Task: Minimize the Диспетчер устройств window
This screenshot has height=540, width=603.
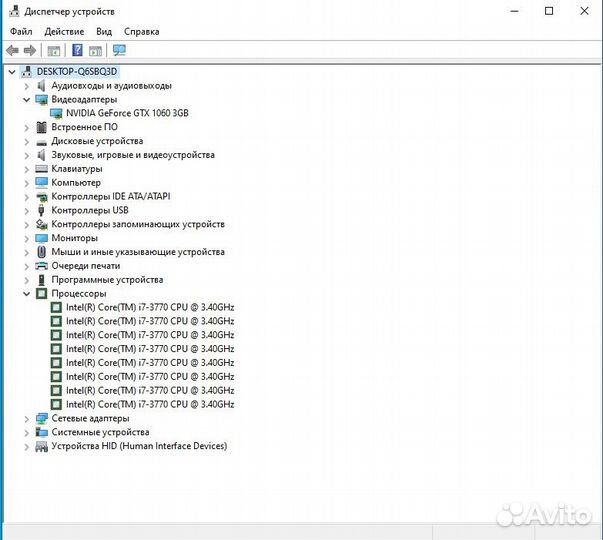Action: click(514, 11)
